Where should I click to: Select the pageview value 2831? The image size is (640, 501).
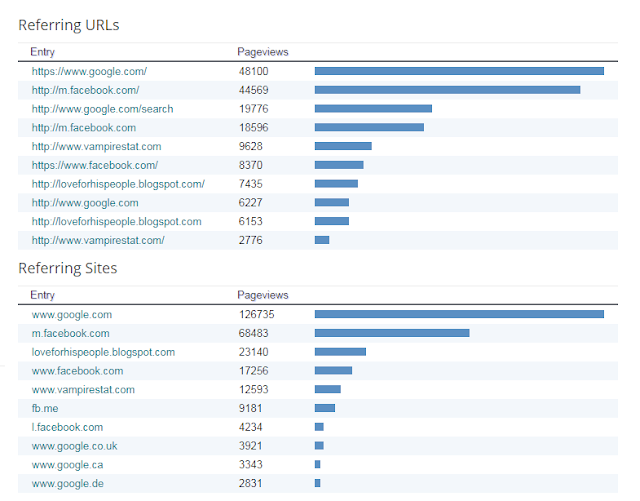[251, 484]
